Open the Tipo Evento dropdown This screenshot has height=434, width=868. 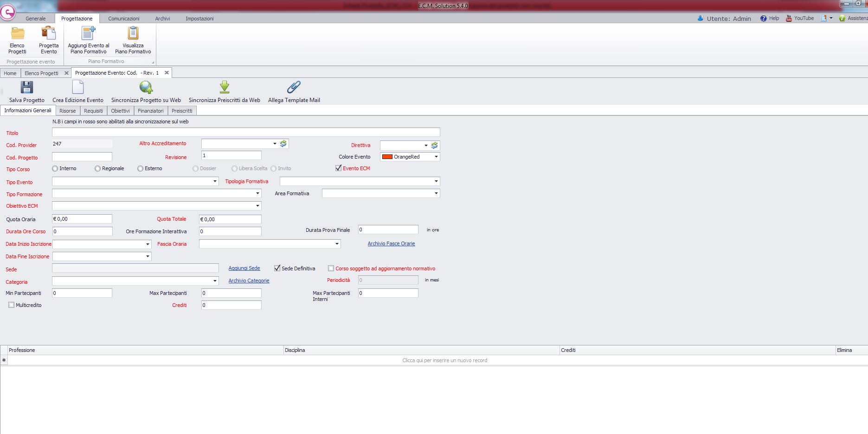215,181
